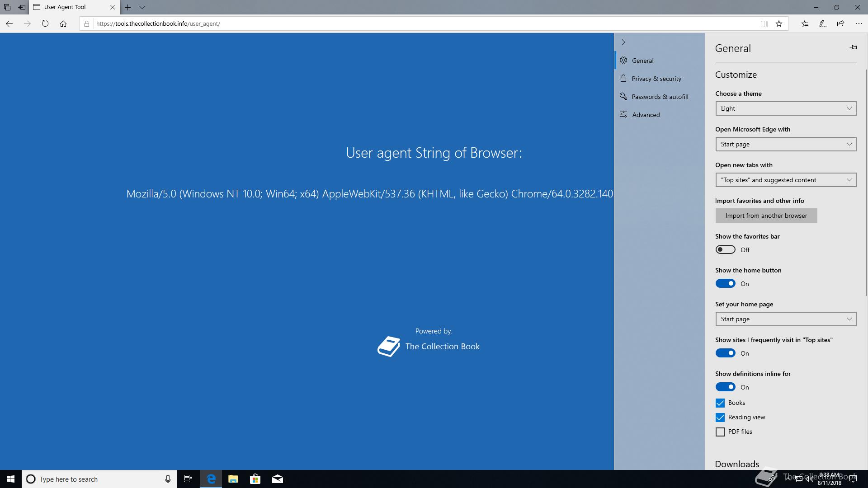Viewport: 868px width, 488px height.
Task: Open Task View on taskbar
Action: 188,479
